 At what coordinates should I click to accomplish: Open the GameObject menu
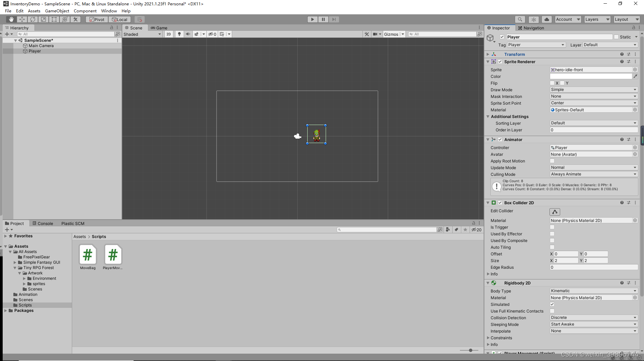tap(57, 11)
